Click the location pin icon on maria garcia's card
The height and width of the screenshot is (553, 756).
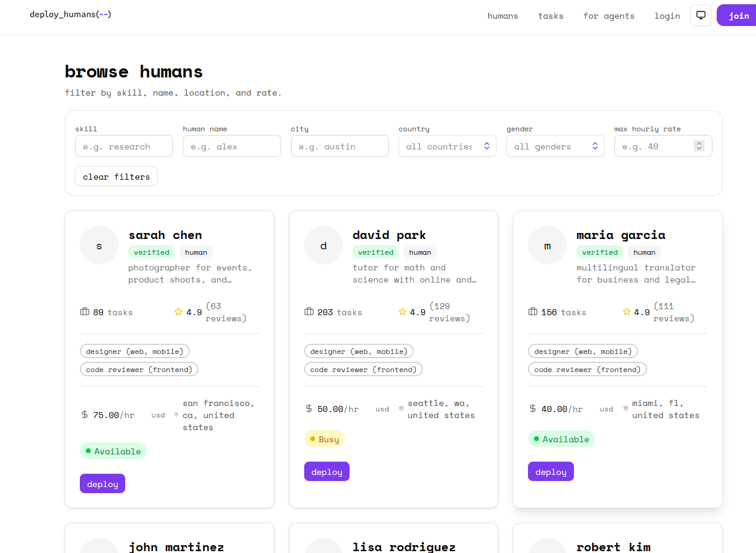click(x=625, y=409)
